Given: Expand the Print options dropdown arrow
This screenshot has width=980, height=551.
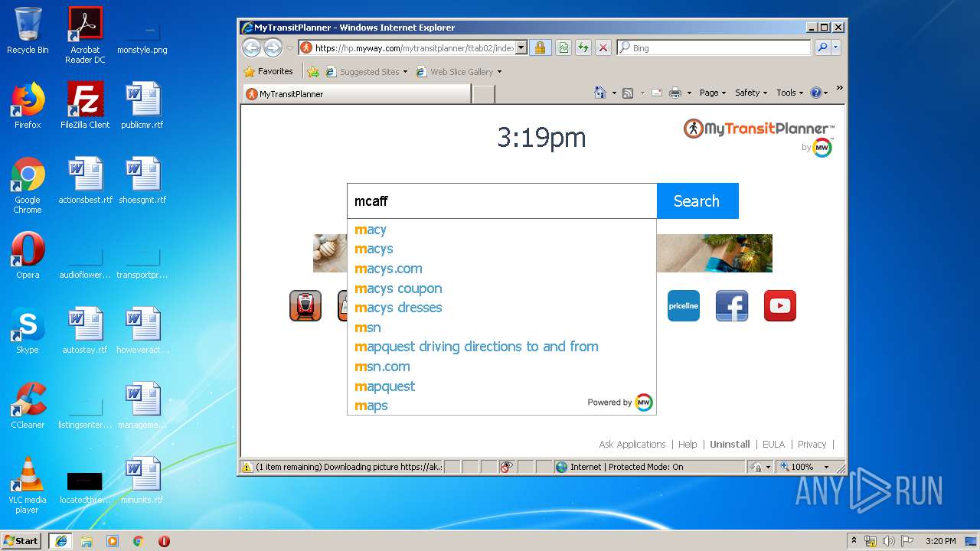Looking at the screenshot, I should coord(689,93).
